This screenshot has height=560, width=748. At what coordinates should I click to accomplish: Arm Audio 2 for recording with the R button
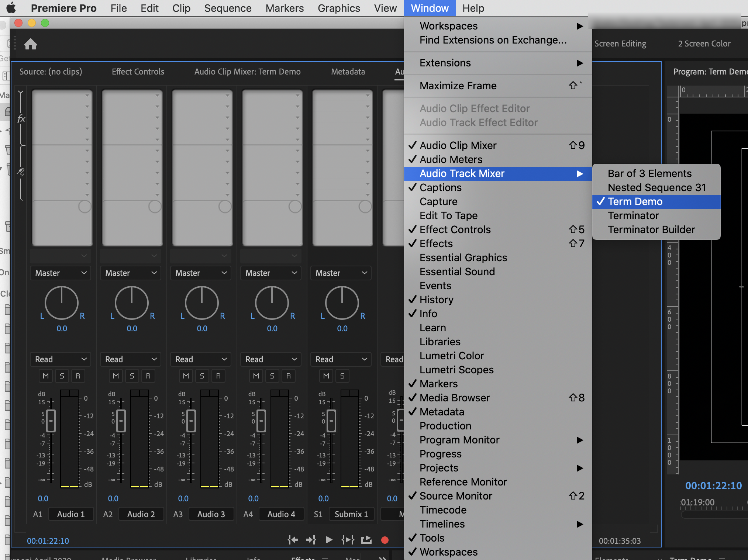(148, 376)
